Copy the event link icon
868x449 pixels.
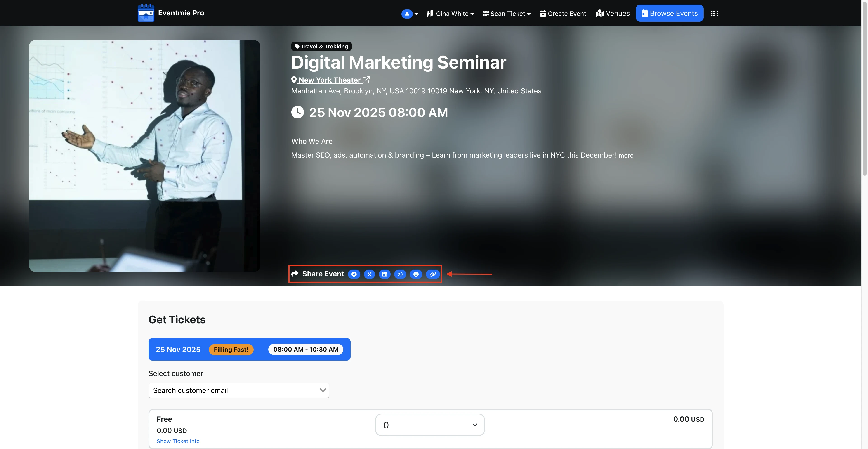click(433, 274)
